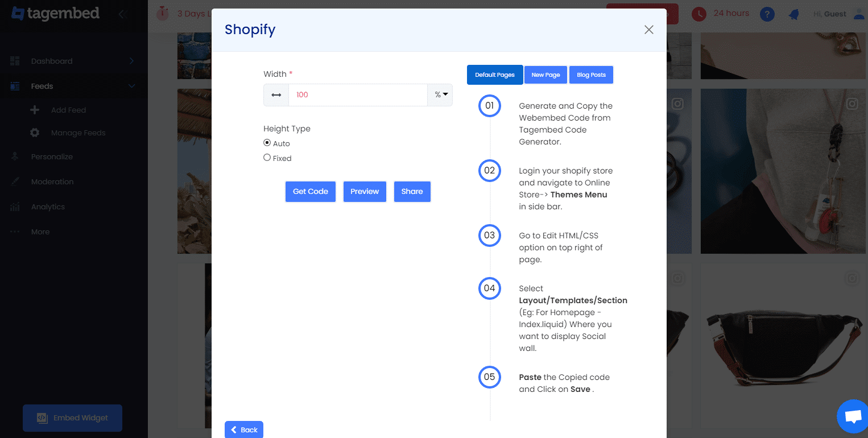
Task: Click the black belt bag post thumbnail
Action: pos(784,346)
